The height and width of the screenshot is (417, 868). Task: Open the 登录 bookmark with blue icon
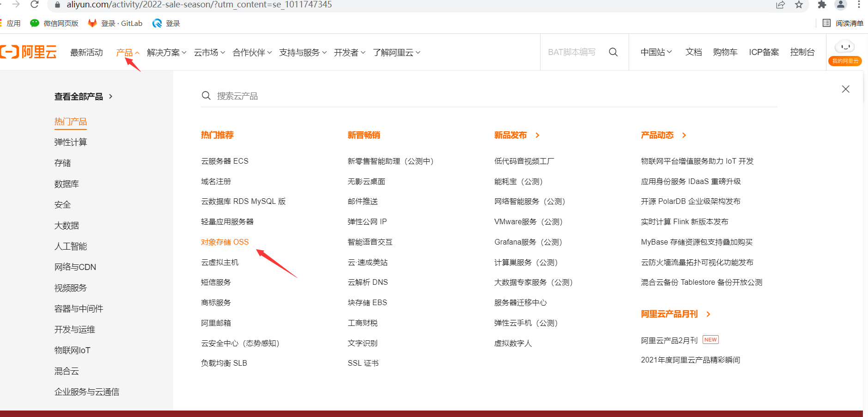(x=166, y=23)
